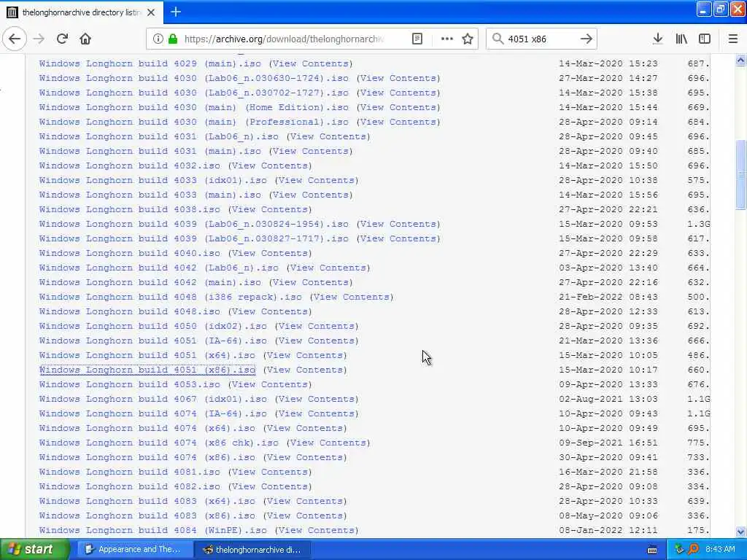Open Windows Longhorn build 4032.iso
Image resolution: width=747 pixels, height=560 pixels.
(x=130, y=166)
